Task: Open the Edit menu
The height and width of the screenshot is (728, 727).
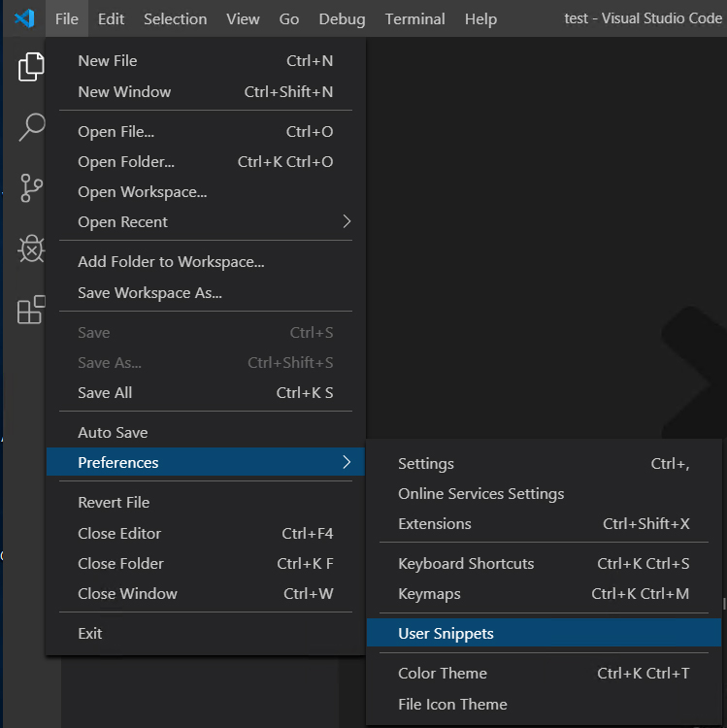Action: point(111,19)
